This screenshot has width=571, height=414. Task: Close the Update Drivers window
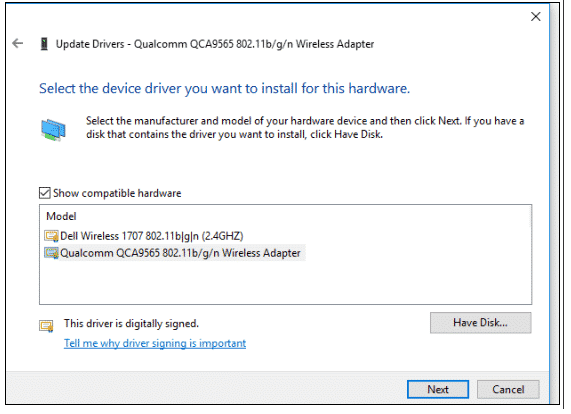[x=535, y=16]
